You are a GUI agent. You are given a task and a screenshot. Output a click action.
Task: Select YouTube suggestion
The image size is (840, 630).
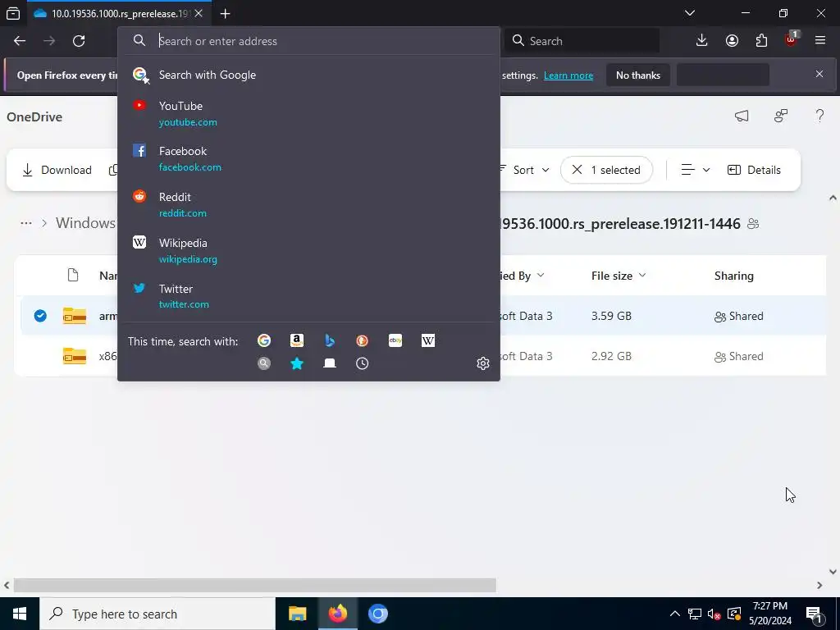[308, 113]
